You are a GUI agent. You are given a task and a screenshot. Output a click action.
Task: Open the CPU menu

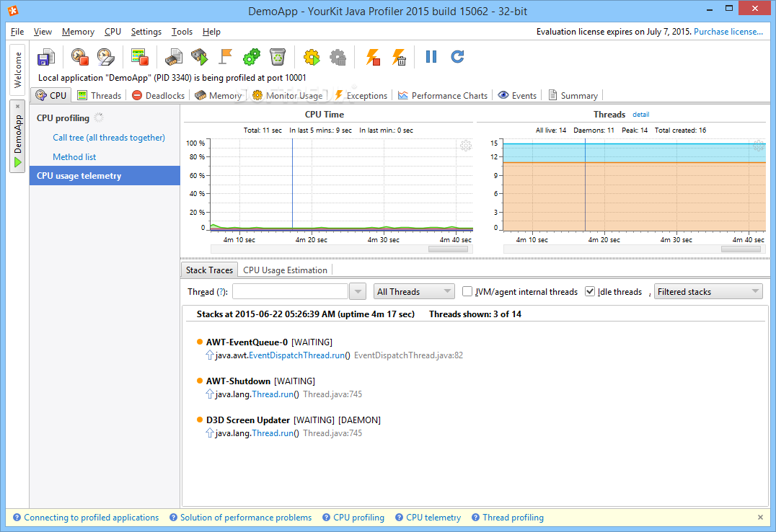coord(113,32)
